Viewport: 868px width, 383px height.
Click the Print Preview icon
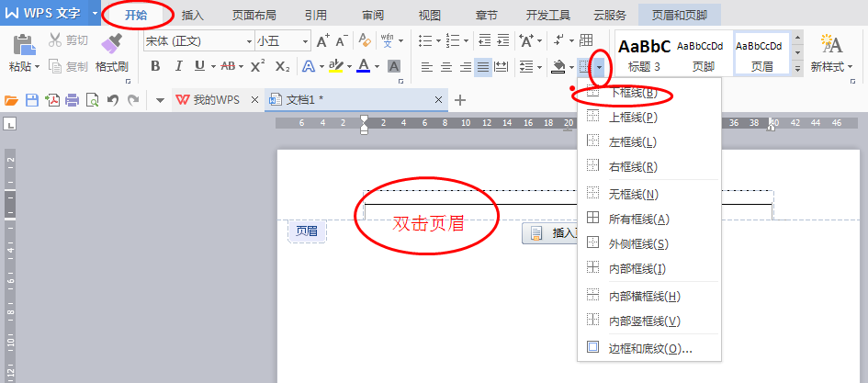pos(92,100)
